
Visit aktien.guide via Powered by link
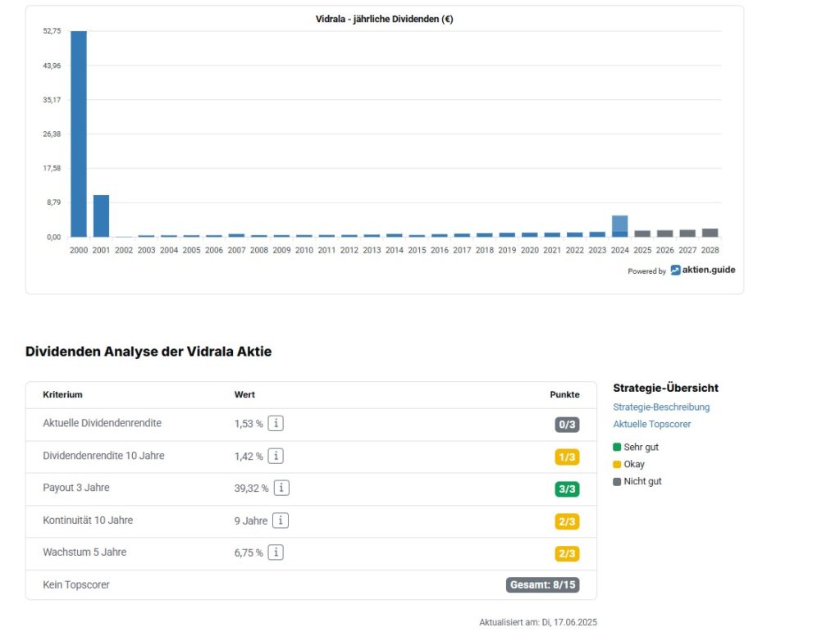tap(703, 270)
